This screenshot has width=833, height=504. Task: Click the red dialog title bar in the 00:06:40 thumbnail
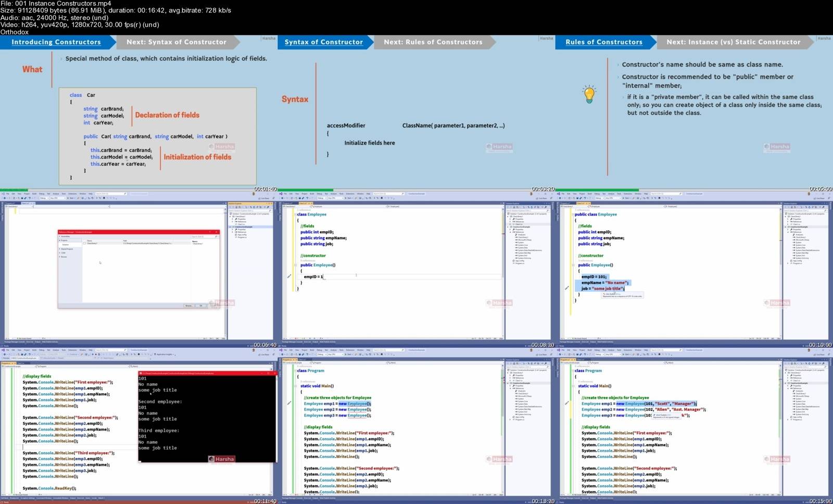[138, 232]
